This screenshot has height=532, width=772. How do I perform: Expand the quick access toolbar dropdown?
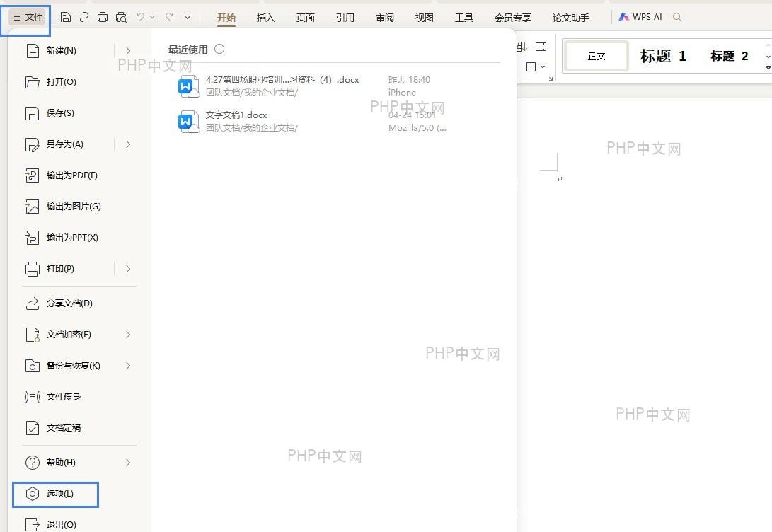[188, 17]
